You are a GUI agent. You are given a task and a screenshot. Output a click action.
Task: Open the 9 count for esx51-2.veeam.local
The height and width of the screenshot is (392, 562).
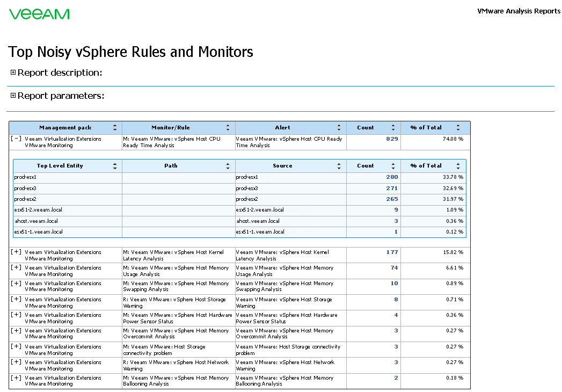[396, 210]
